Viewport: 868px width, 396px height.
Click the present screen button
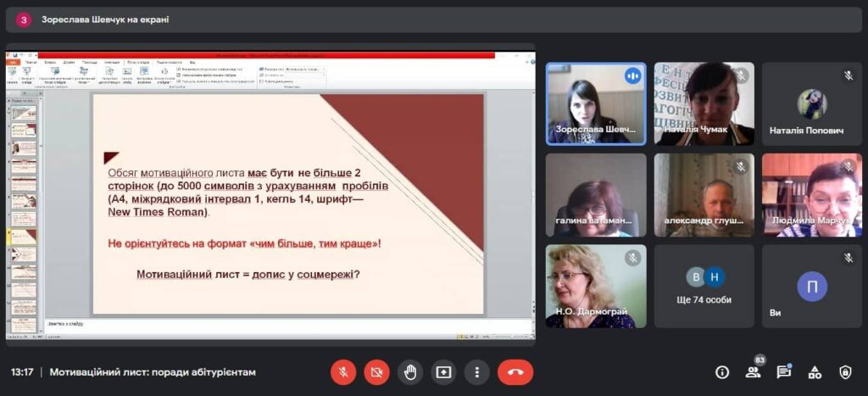click(443, 372)
